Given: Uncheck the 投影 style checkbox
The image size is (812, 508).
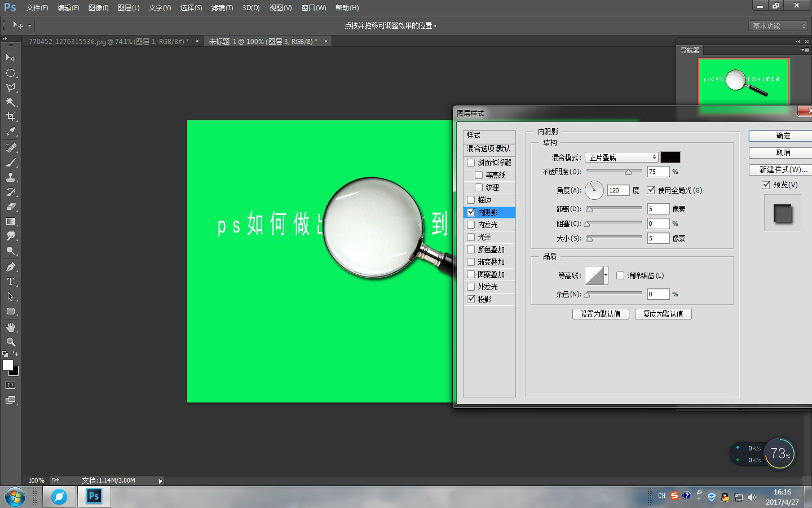Looking at the screenshot, I should pos(471,299).
